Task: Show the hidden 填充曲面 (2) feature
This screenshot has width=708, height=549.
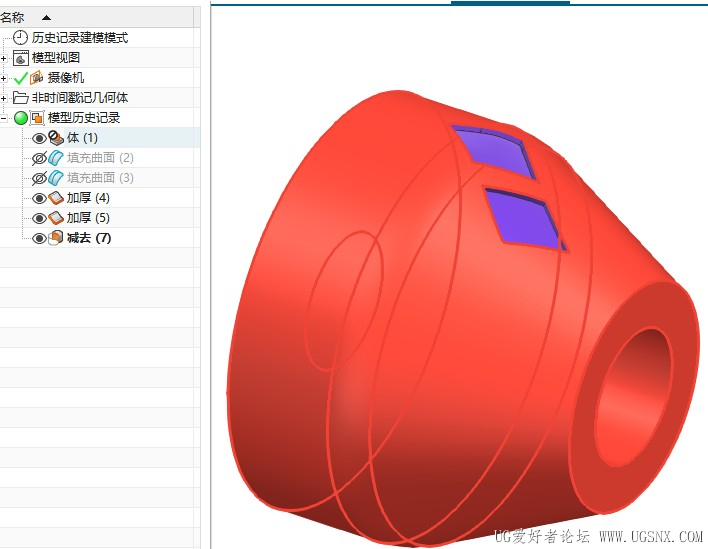Action: (x=39, y=158)
